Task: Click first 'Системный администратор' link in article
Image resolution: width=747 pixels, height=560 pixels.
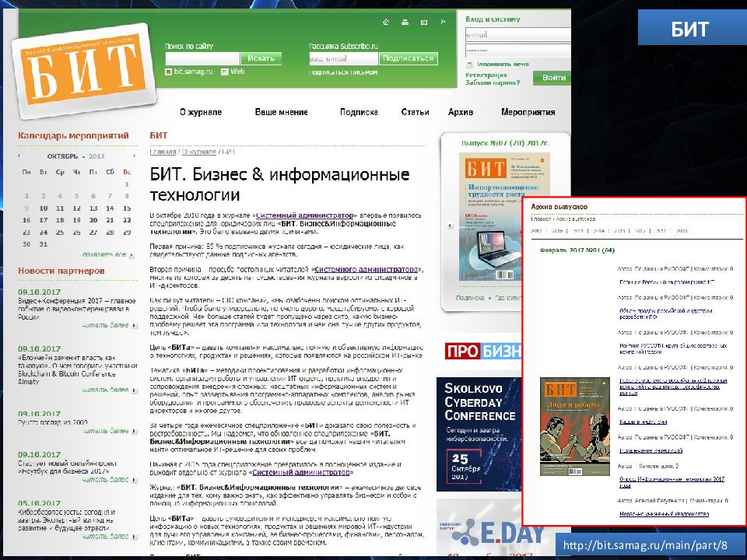Action: 304,215
